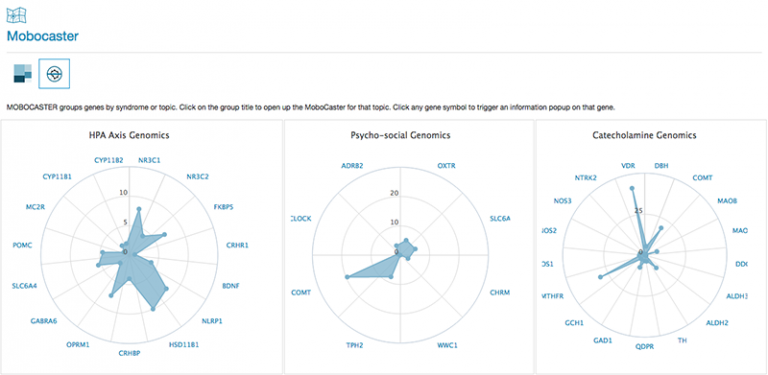The width and height of the screenshot is (768, 375).
Task: Select the FKBP5 gene symbol
Action: tap(223, 207)
